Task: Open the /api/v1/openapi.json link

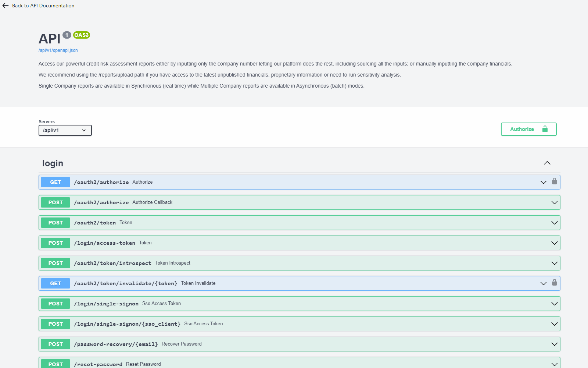Action: (58, 50)
